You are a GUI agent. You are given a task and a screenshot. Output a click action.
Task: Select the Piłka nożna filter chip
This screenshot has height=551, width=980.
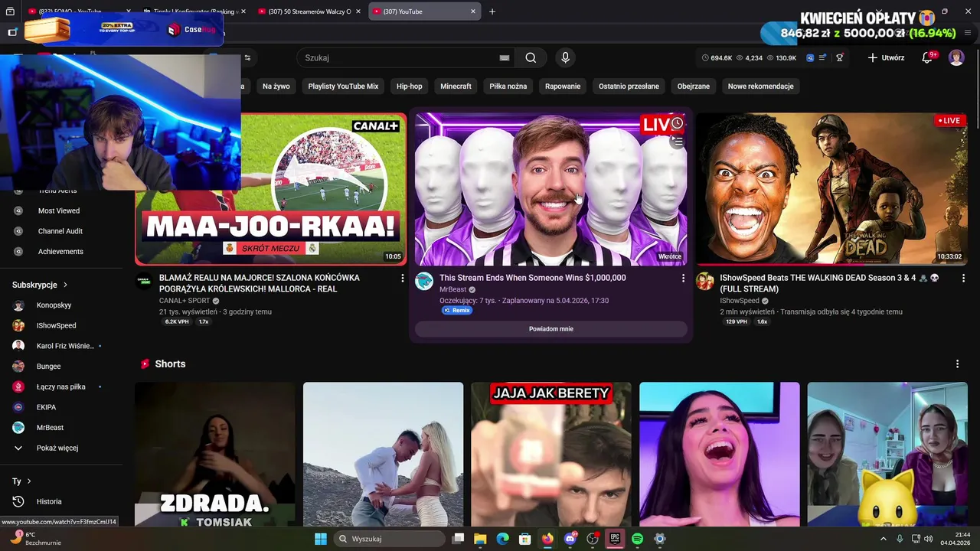(508, 86)
